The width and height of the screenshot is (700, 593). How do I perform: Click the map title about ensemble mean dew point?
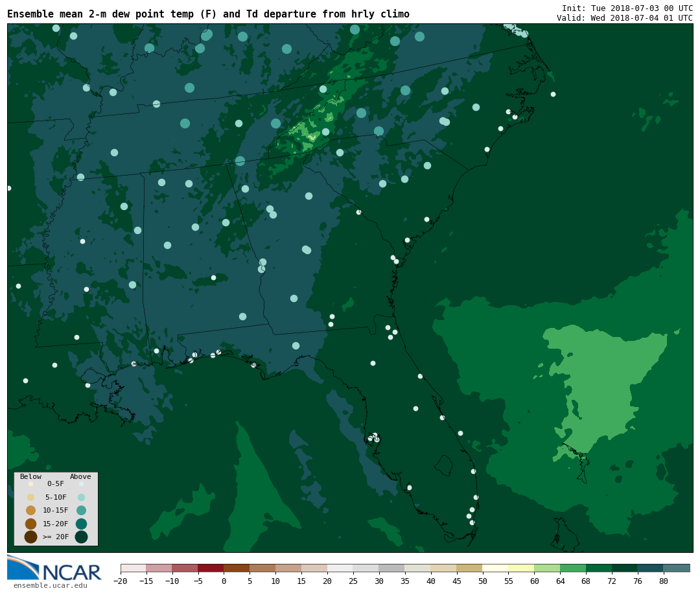tap(208, 14)
